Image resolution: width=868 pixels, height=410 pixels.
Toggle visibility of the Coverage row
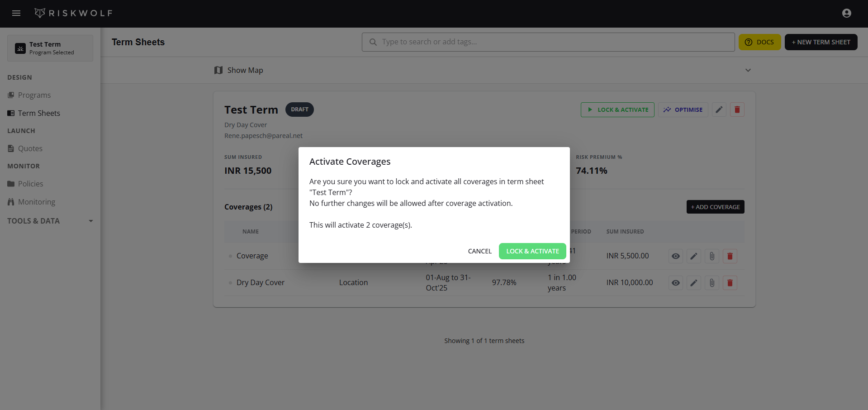tap(675, 256)
